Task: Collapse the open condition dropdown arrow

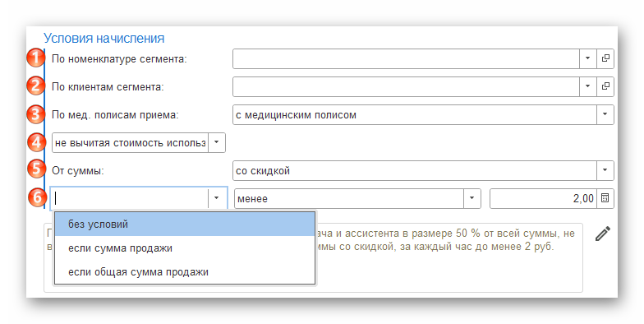Action: click(x=217, y=199)
